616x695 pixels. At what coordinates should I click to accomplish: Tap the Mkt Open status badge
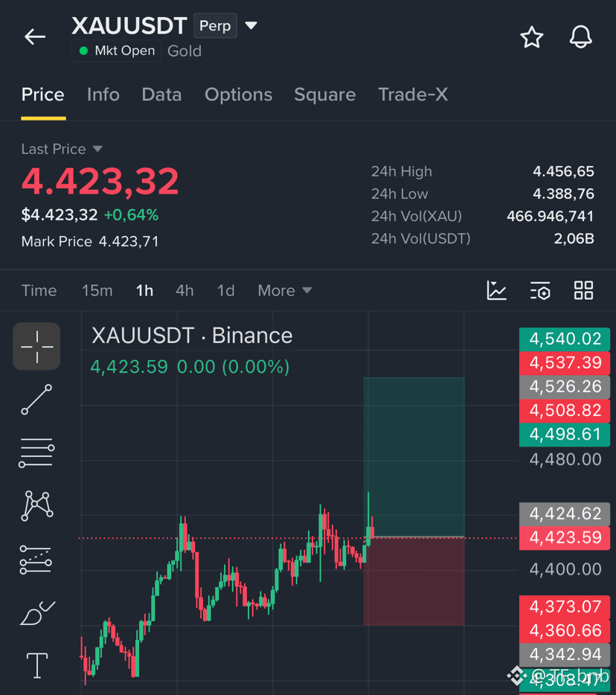117,51
